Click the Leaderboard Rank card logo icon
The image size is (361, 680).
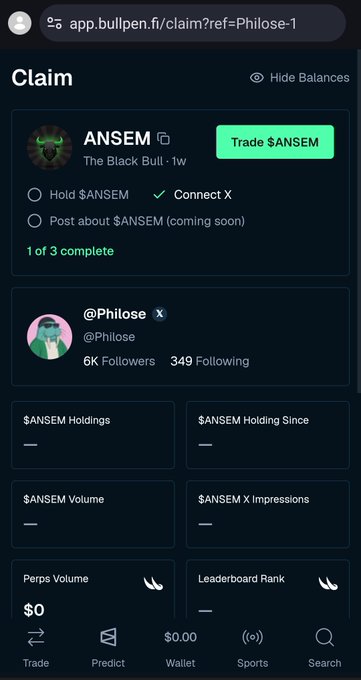tap(328, 583)
